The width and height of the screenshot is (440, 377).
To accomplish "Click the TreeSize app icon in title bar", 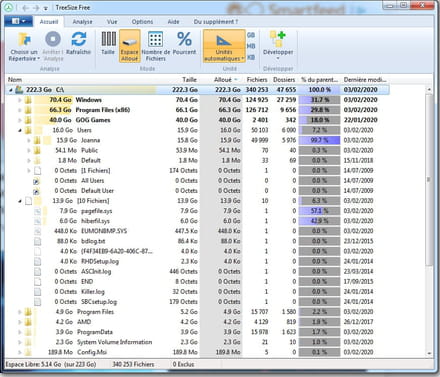I will [9, 7].
